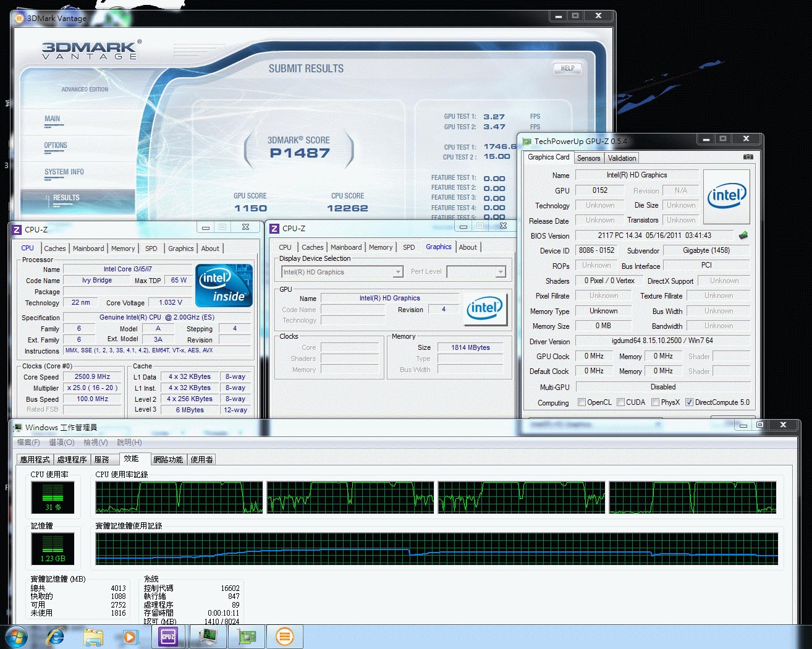Image resolution: width=812 pixels, height=649 pixels.
Task: Click the right CPU-Z window title icon
Action: click(274, 229)
